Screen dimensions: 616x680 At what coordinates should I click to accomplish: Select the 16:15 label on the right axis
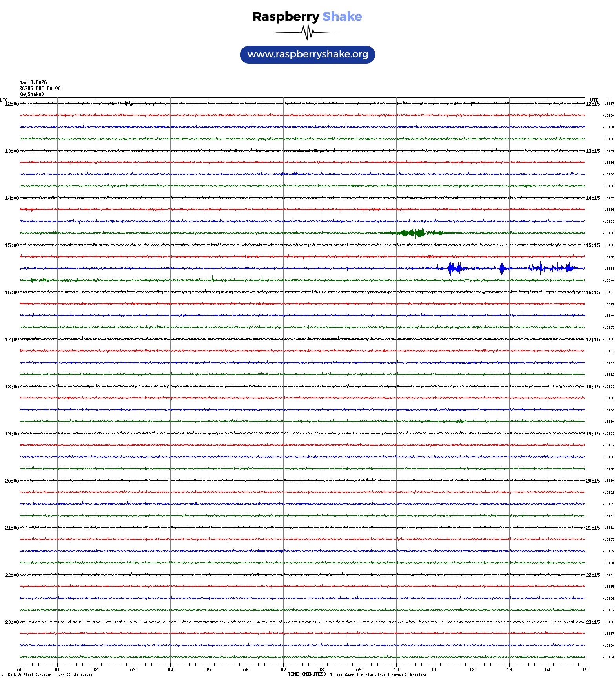[x=592, y=292]
